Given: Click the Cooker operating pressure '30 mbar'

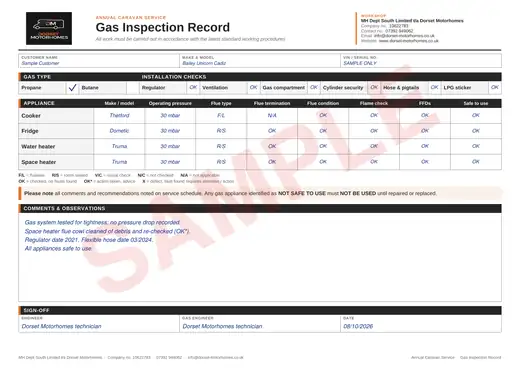Looking at the screenshot, I should [x=170, y=115].
